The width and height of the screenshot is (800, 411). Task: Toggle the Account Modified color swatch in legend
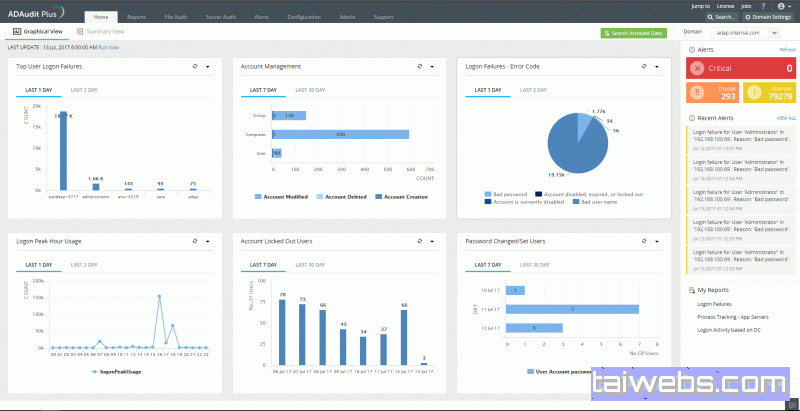click(257, 197)
